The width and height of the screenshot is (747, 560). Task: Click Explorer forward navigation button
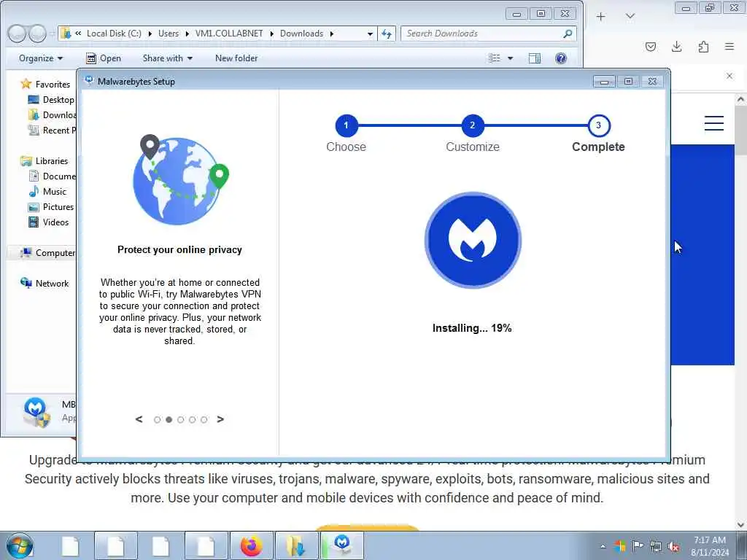pyautogui.click(x=37, y=34)
